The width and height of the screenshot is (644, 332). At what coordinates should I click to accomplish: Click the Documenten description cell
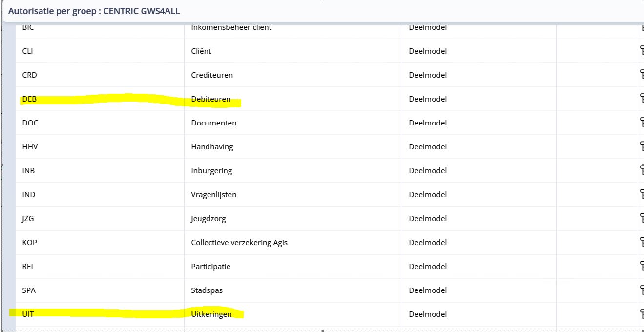tap(293, 123)
